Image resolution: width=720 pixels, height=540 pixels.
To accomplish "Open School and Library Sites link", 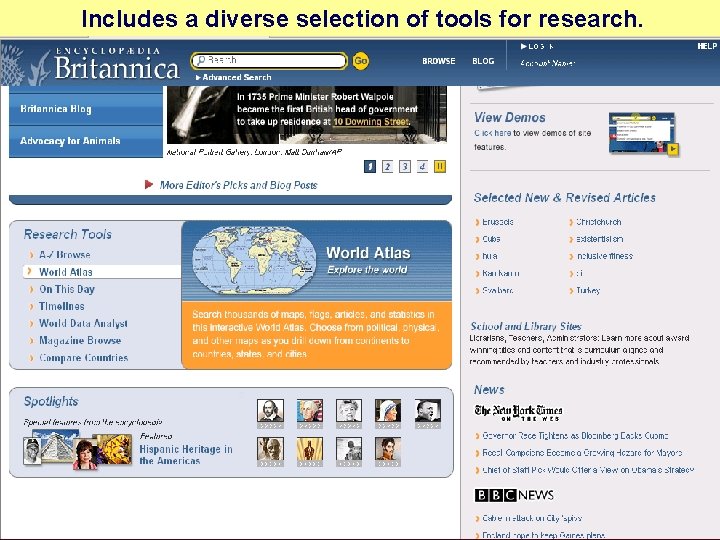I will (526, 326).
